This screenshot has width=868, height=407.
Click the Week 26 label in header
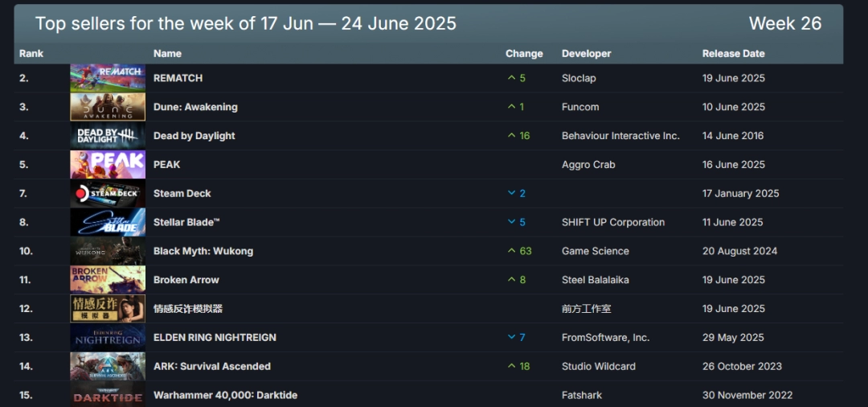(x=784, y=23)
